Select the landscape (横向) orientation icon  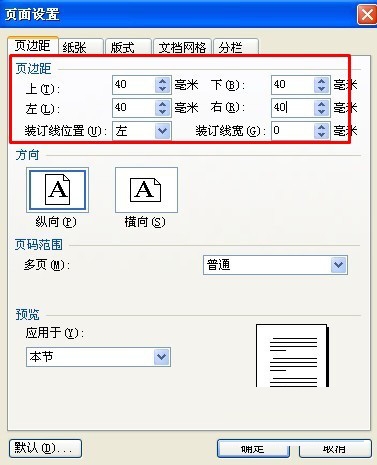pos(146,190)
